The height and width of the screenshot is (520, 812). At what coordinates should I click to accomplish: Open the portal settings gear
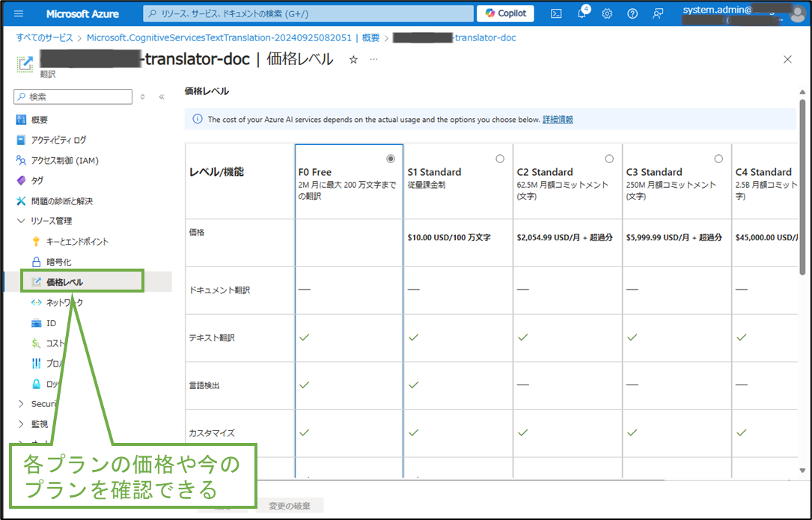607,14
